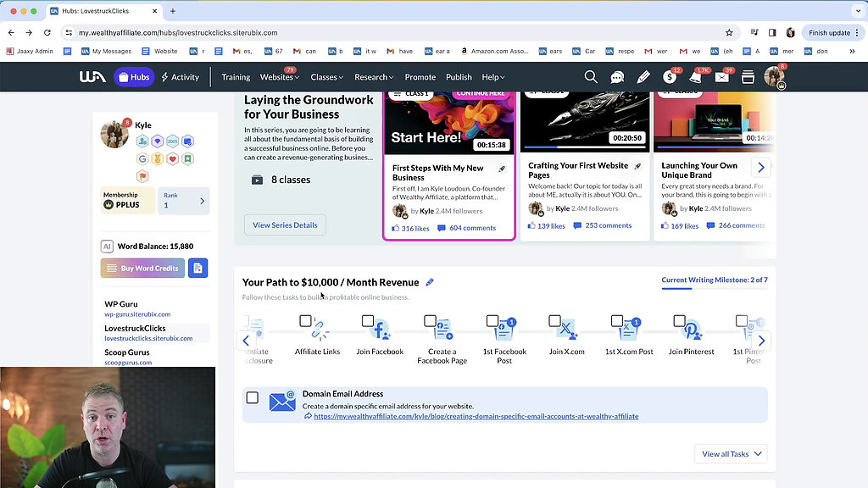This screenshot has width=868, height=488.
Task: Select the Promote item in the navigation
Action: click(x=420, y=76)
